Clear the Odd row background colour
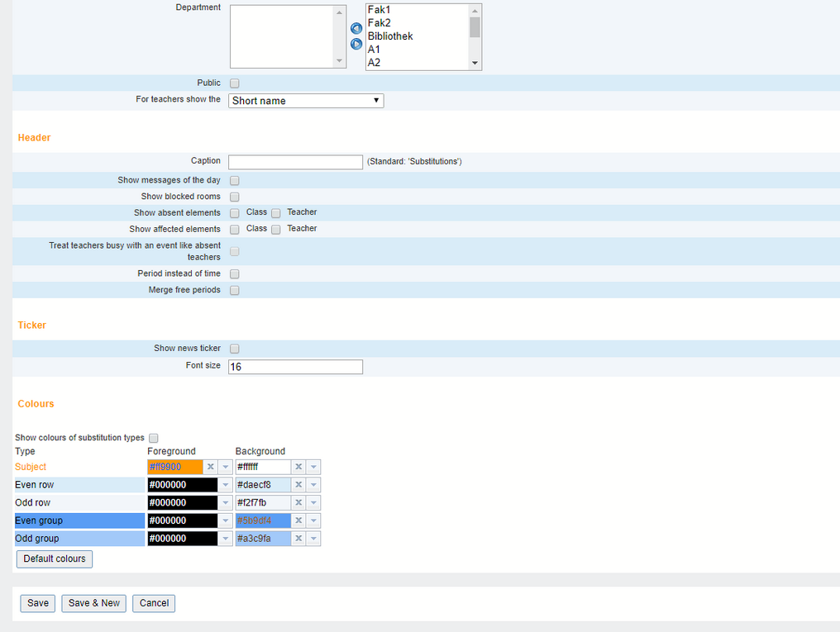Image resolution: width=840 pixels, height=632 pixels. [x=298, y=503]
